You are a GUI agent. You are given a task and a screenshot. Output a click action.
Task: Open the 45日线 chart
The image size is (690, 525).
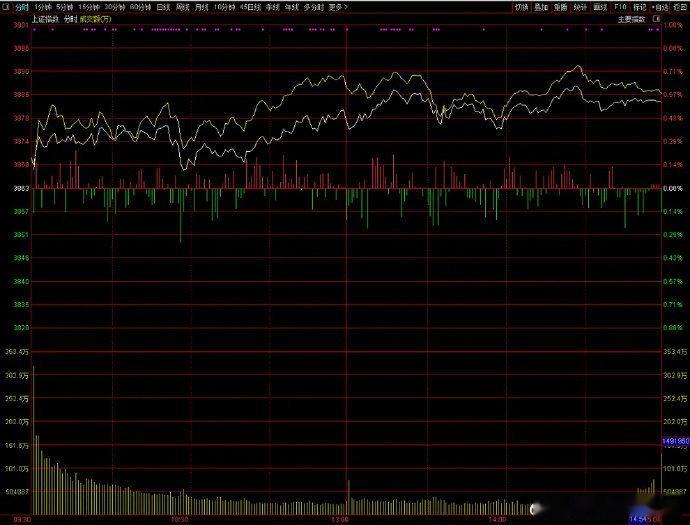pos(250,7)
